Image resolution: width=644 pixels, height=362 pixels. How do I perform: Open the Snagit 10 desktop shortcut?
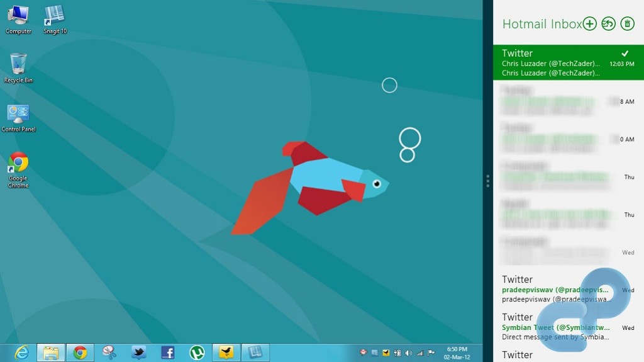[55, 20]
